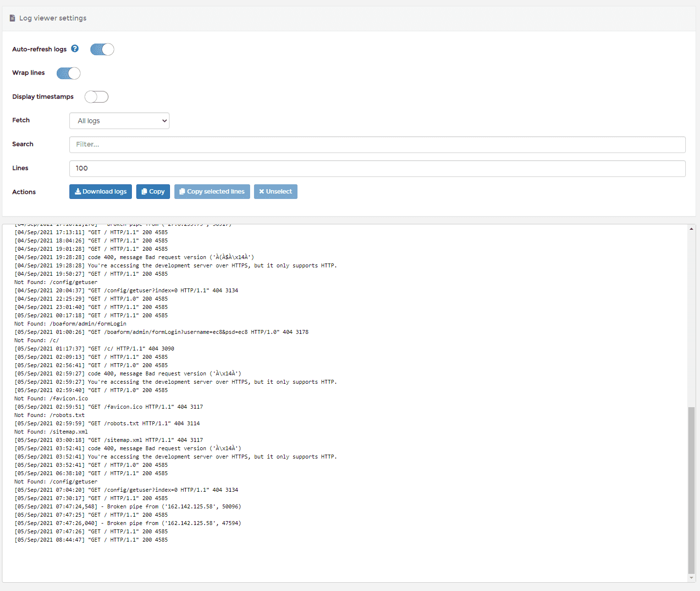Screen dimensions: 700x591
Task: Select the 07:04:20 GET /config/getuser 404 line
Action: 126,490
